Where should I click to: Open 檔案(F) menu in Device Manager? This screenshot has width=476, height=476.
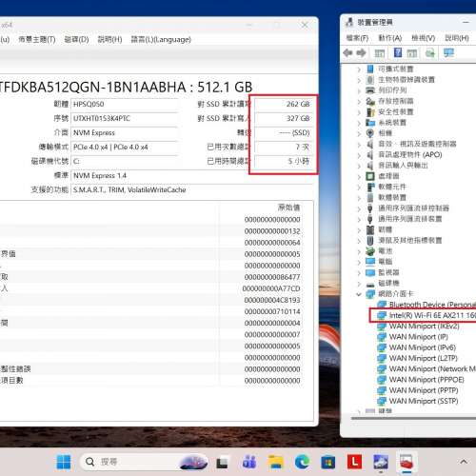(357, 38)
